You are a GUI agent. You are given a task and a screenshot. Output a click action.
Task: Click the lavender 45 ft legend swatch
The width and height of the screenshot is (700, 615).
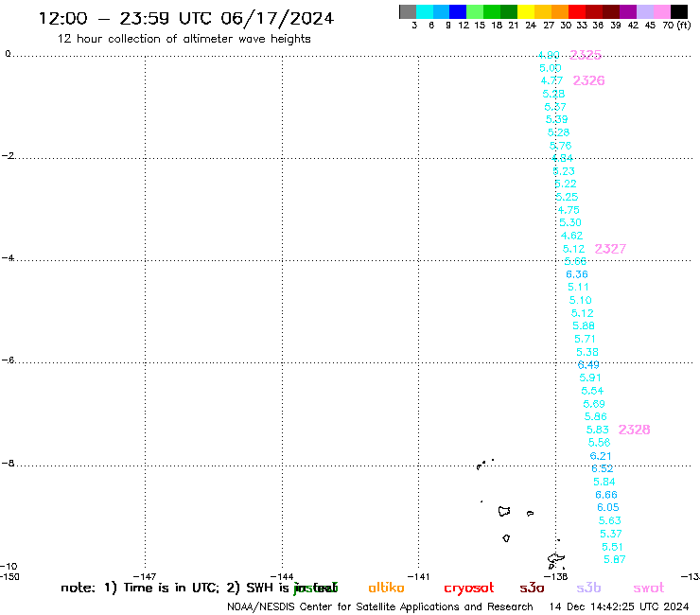(x=644, y=11)
